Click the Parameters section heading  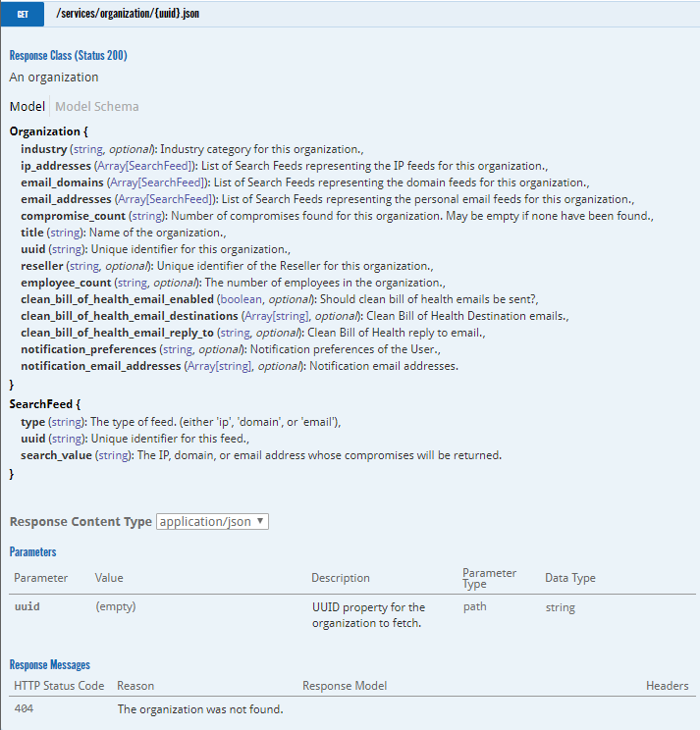coord(32,552)
